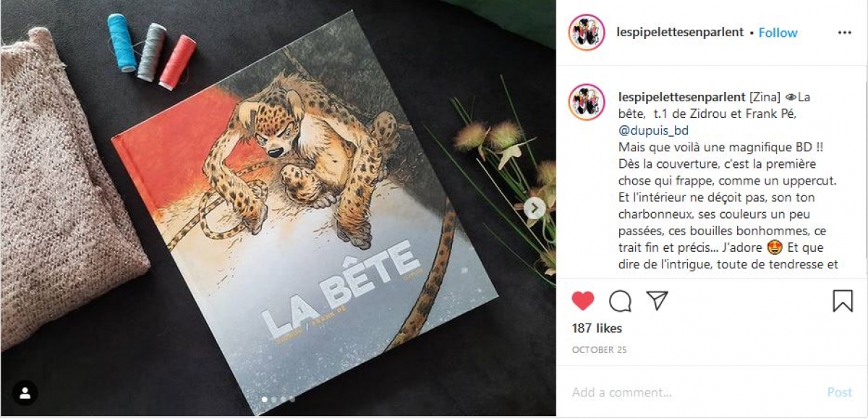Go to next photo with carousel arrow
868x419 pixels.
(535, 209)
